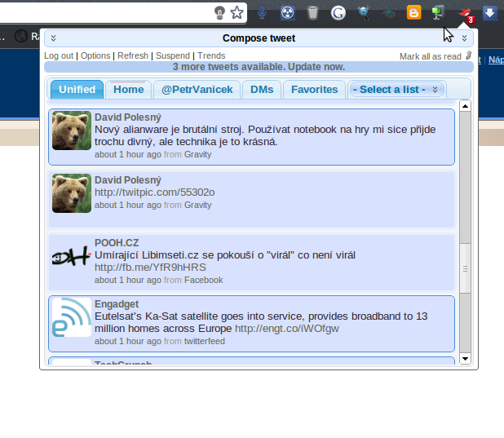Open the Select a list dropdown

396,90
